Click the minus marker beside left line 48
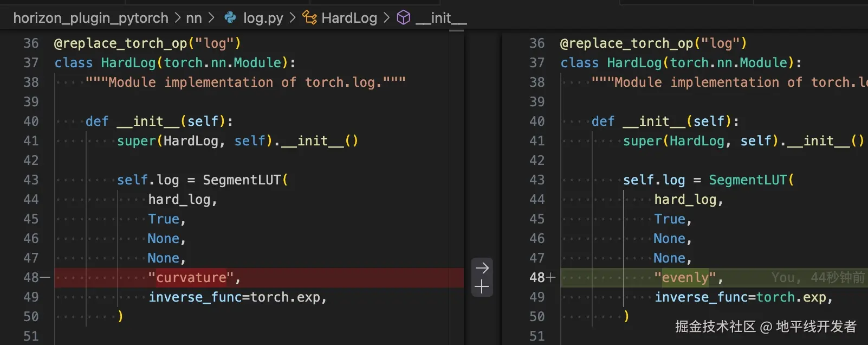Viewport: 868px width, 345px height. pyautogui.click(x=45, y=278)
